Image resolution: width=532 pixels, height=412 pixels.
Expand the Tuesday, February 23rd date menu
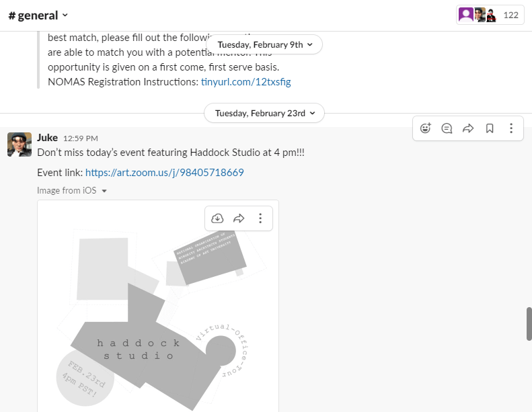click(x=264, y=113)
